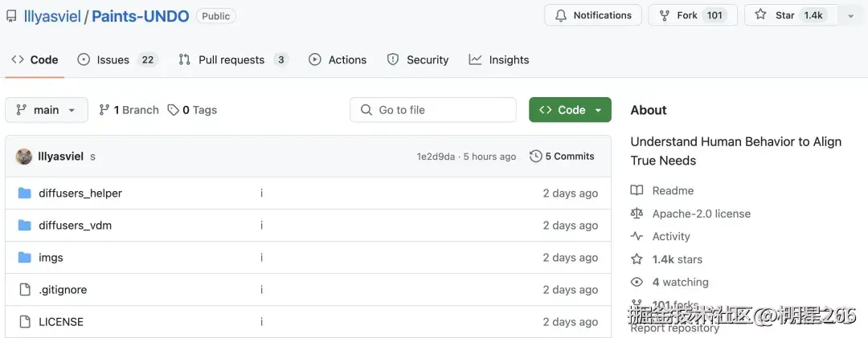This screenshot has height=338, width=868.
Task: Click the commit history clock icon
Action: tap(536, 157)
